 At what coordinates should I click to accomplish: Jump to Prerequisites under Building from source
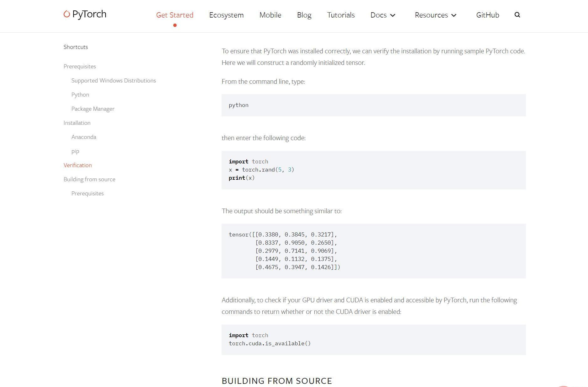click(x=87, y=193)
